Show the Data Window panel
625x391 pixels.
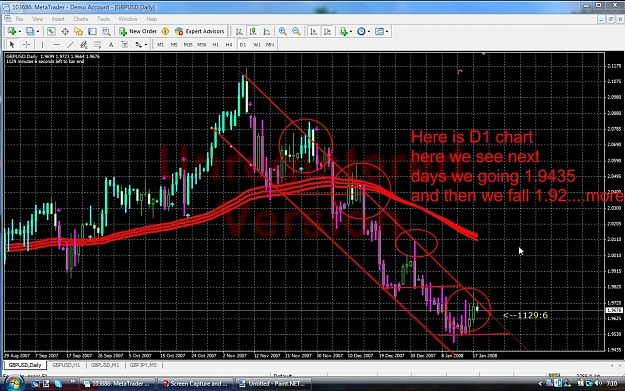coord(65,31)
